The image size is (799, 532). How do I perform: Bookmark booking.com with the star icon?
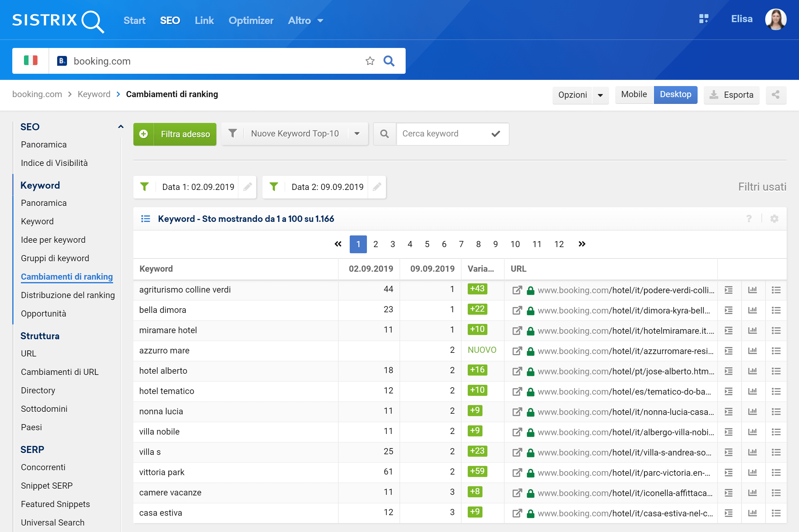370,61
